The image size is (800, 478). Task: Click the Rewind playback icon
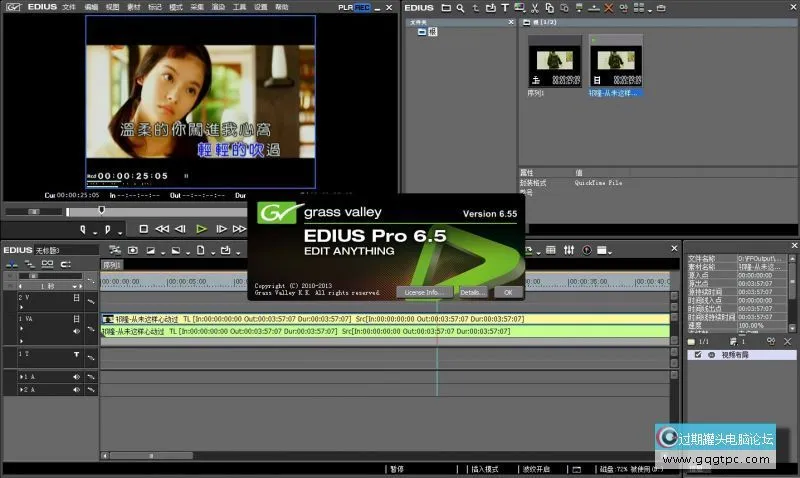click(162, 229)
